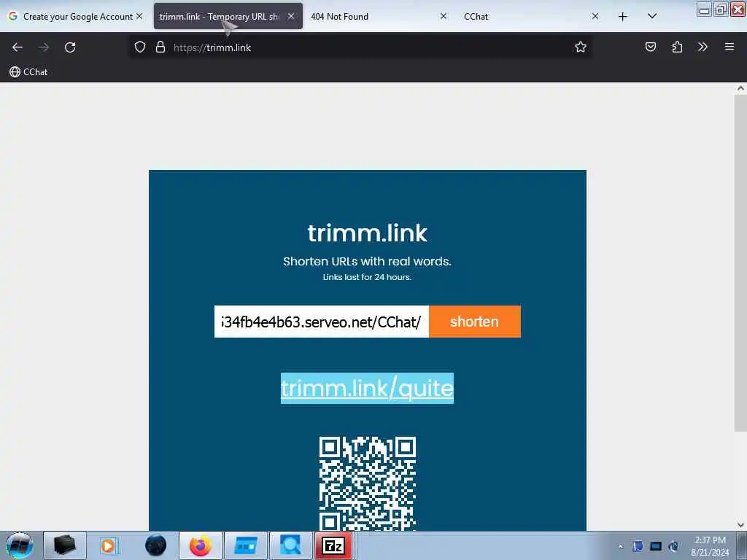Viewport: 747px width, 560px height.
Task: Open the Extensions puzzle icon
Action: pos(677,47)
